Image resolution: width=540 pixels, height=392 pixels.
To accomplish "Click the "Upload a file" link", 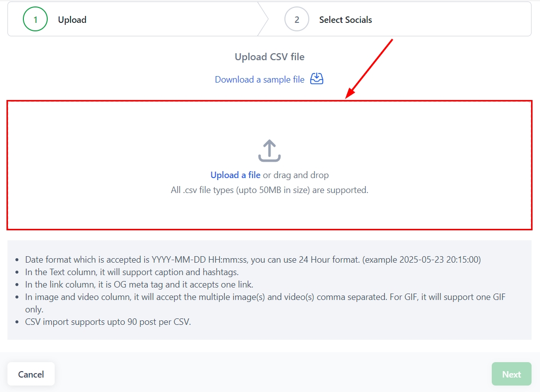I will [235, 175].
